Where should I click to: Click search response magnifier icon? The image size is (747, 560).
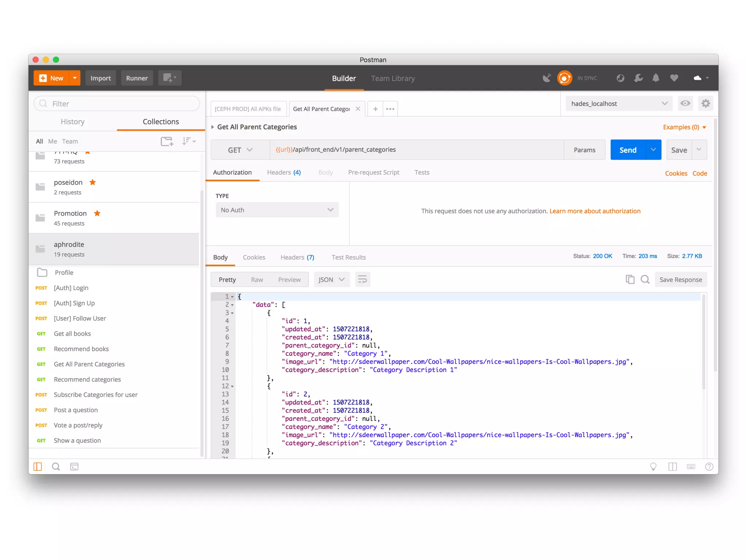(645, 280)
